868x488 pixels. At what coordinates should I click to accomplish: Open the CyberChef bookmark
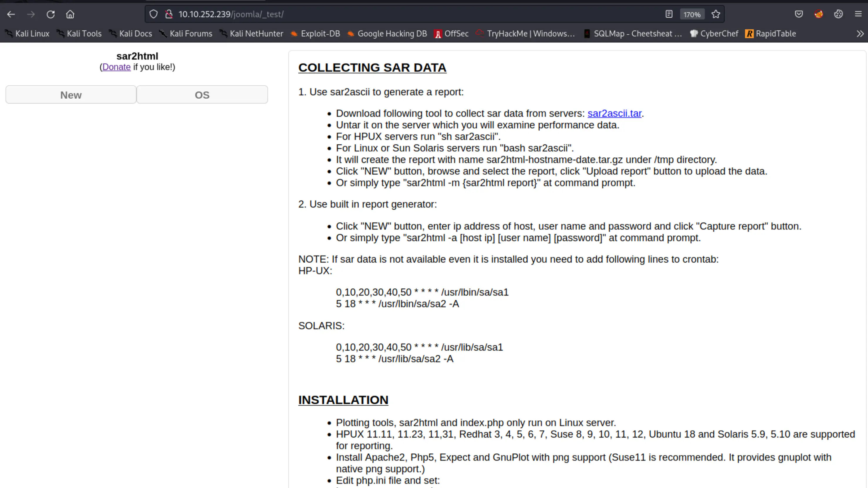tap(714, 34)
